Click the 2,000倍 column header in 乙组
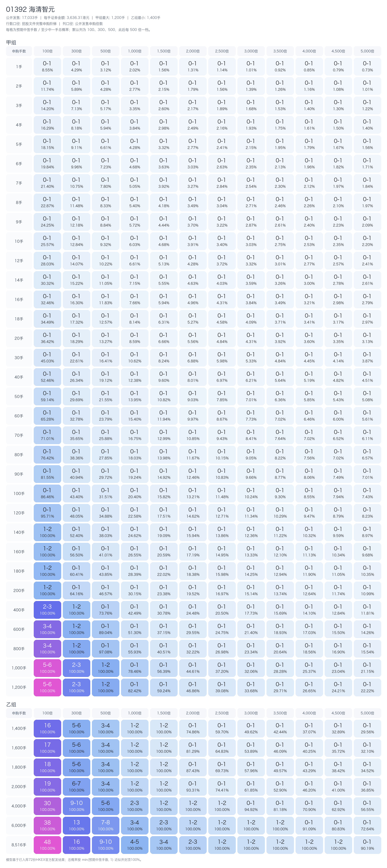 click(193, 713)
